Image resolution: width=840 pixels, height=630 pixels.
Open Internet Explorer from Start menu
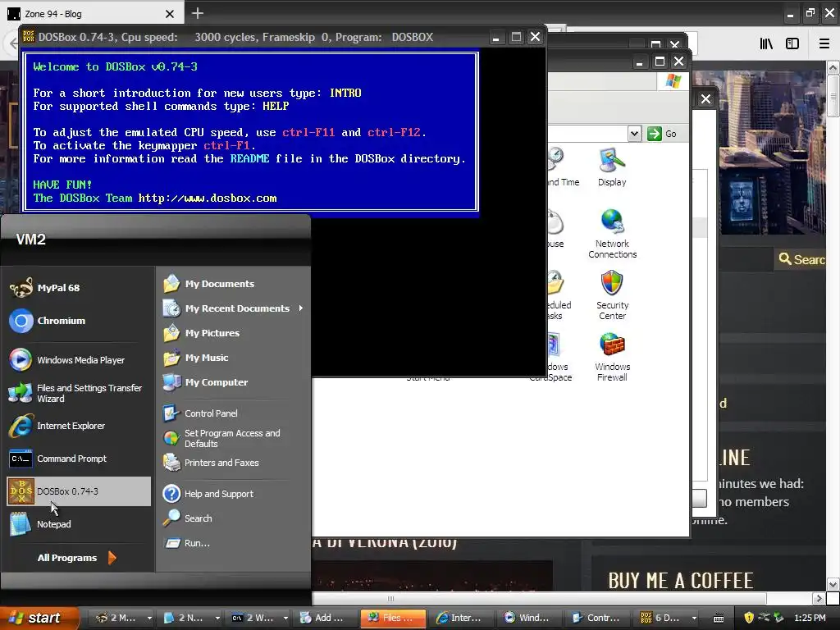(x=78, y=426)
